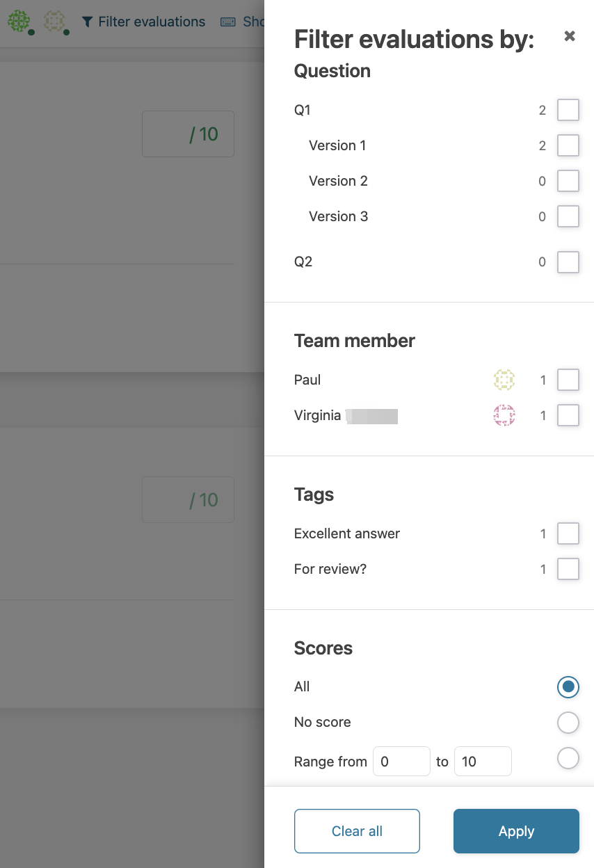This screenshot has height=868, width=594.
Task: Filter by team member Paul checkbox
Action: point(568,380)
